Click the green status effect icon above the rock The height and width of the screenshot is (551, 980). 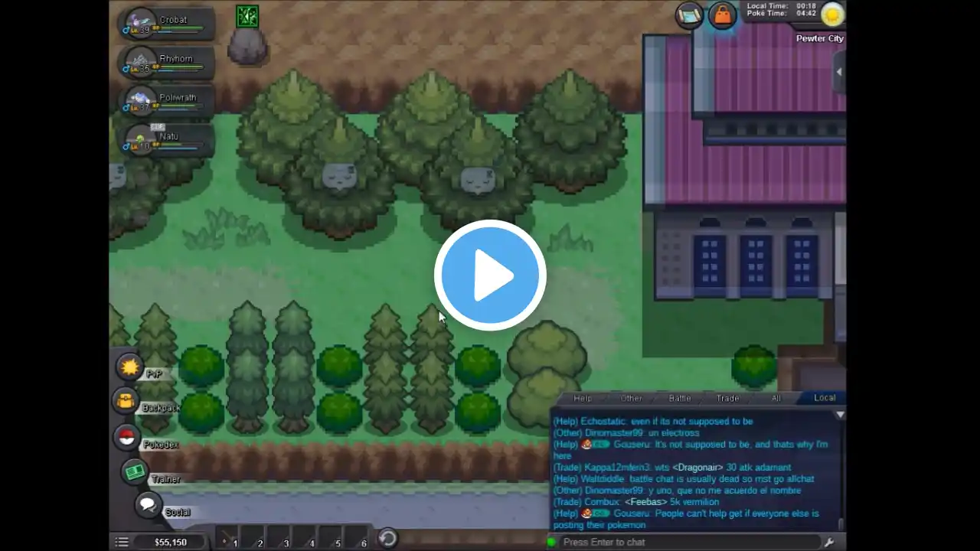point(247,16)
